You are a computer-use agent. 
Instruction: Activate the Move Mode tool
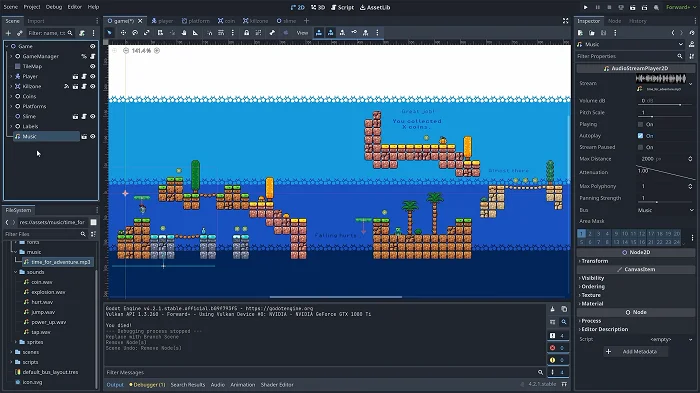click(123, 33)
